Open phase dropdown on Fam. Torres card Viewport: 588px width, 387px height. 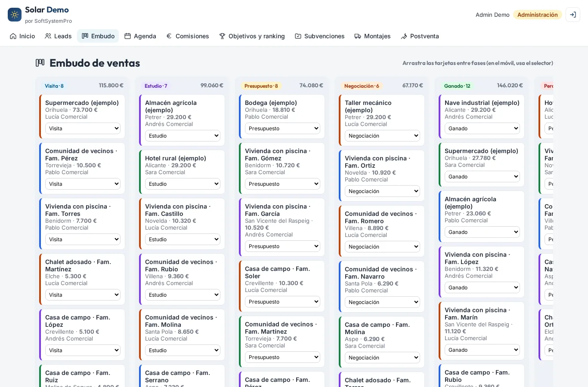click(83, 240)
